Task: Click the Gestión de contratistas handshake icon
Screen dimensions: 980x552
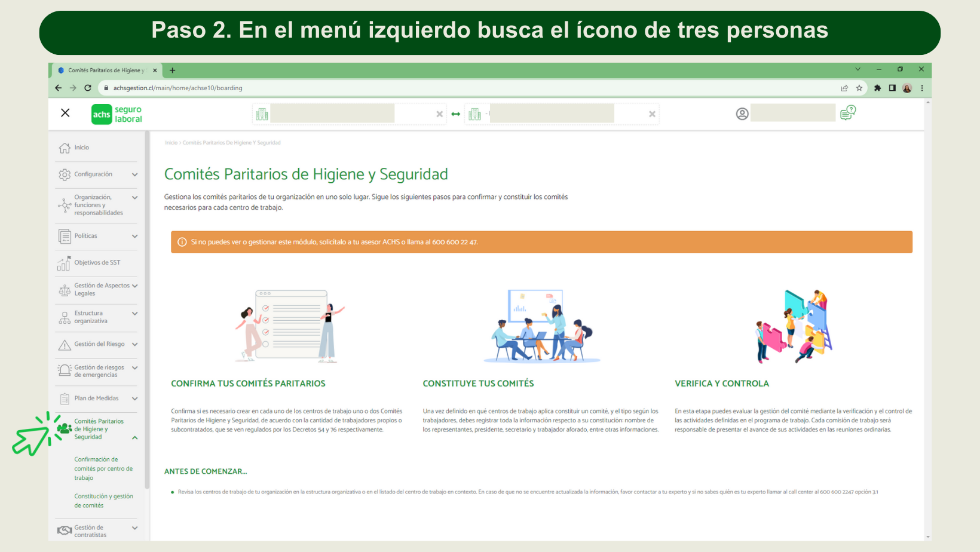Action: tap(65, 530)
